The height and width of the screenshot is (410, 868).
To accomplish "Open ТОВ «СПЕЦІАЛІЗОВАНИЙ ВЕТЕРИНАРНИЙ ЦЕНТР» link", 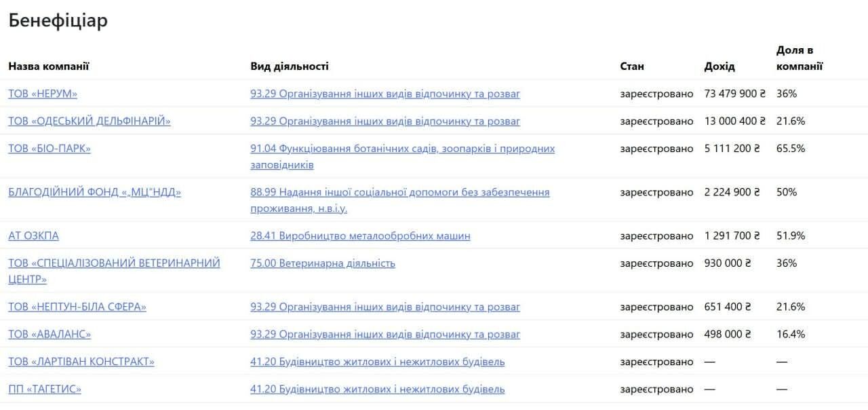I will pos(114,263).
